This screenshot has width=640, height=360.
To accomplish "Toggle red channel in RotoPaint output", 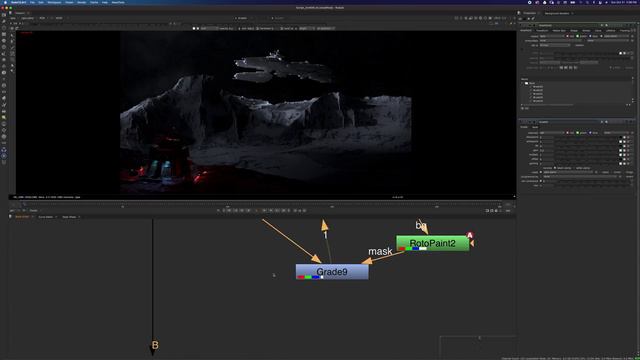I will pos(568,36).
